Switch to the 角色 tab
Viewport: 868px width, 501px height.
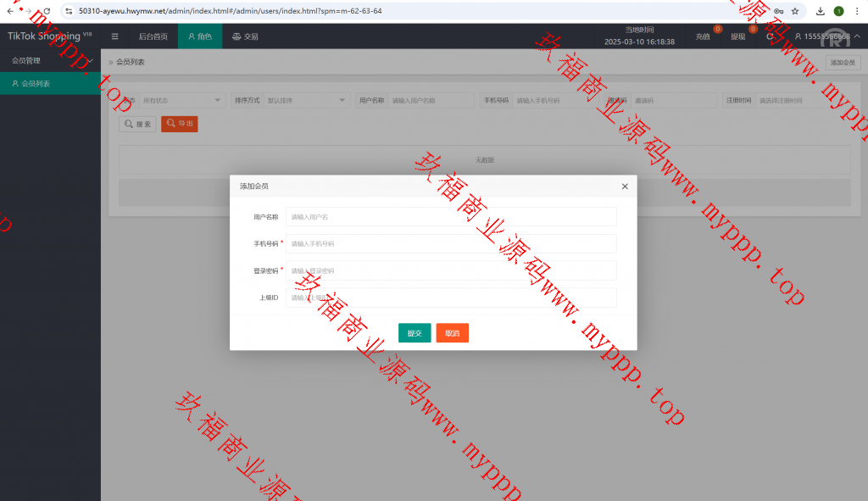point(199,36)
